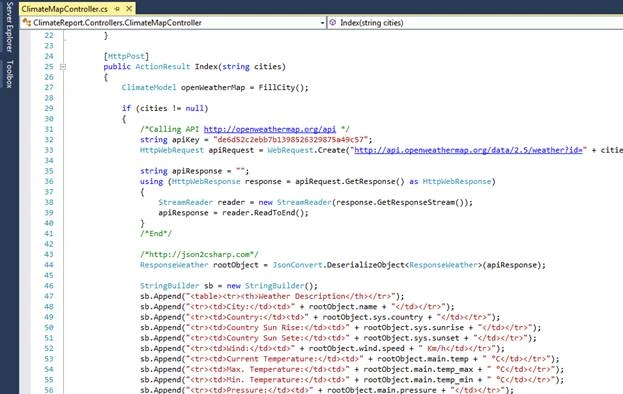Open the Server Explorer side panel
Viewport: 623px width, 394px height.
tap(10, 27)
